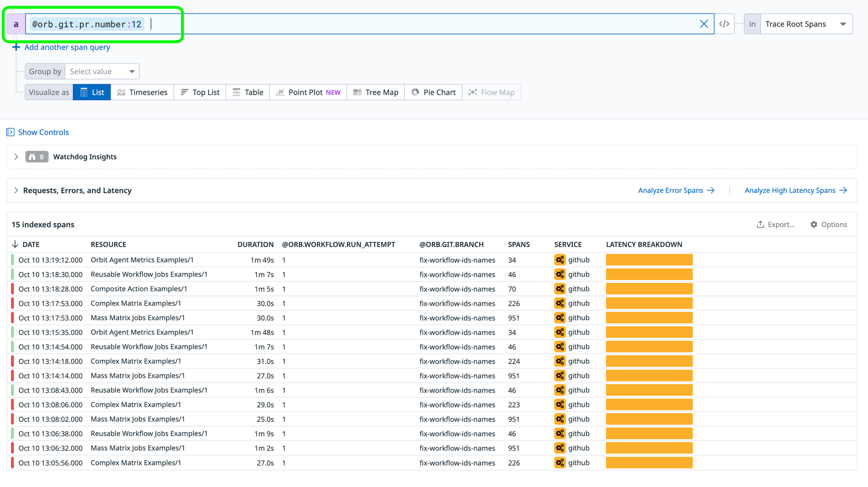The width and height of the screenshot is (868, 487).
Task: Click the Show Controls panel icon
Action: (x=10, y=132)
